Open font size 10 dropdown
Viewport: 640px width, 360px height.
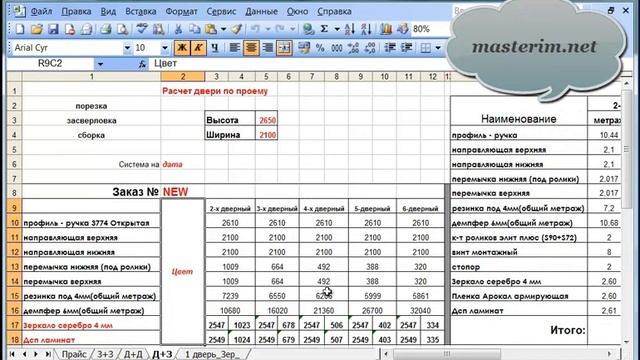(x=165, y=48)
